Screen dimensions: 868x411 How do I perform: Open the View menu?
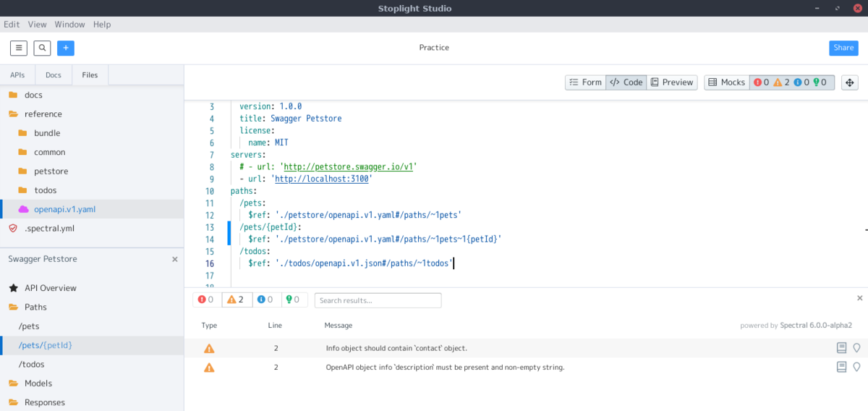[x=38, y=24]
